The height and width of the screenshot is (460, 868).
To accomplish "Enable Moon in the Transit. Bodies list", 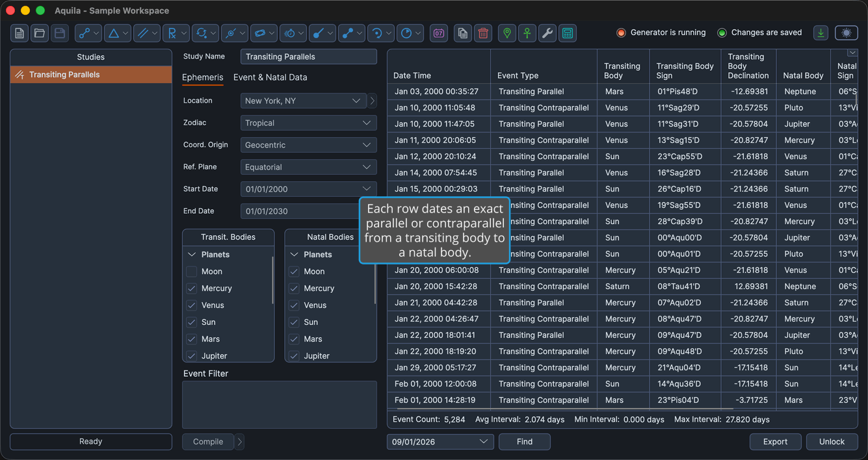I will coord(192,272).
